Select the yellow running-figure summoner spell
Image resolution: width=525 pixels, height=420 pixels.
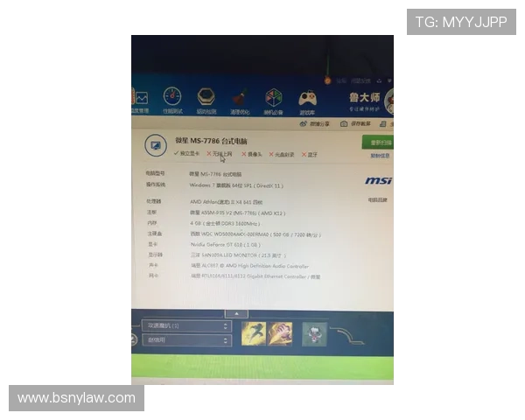[254, 333]
